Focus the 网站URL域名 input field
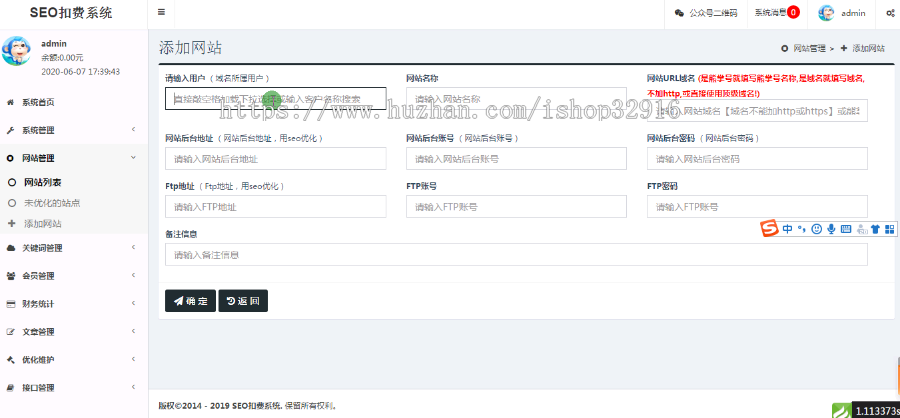Screen dimensions: 900x418 point(757,111)
